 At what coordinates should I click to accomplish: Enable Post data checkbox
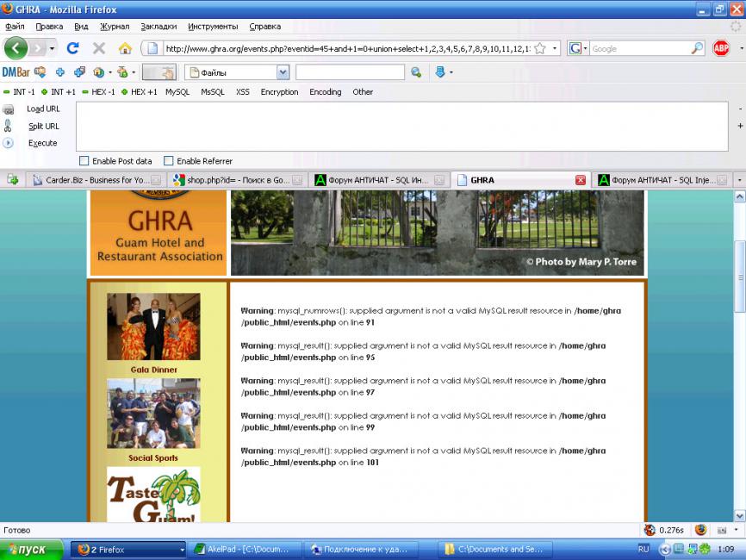tap(84, 161)
